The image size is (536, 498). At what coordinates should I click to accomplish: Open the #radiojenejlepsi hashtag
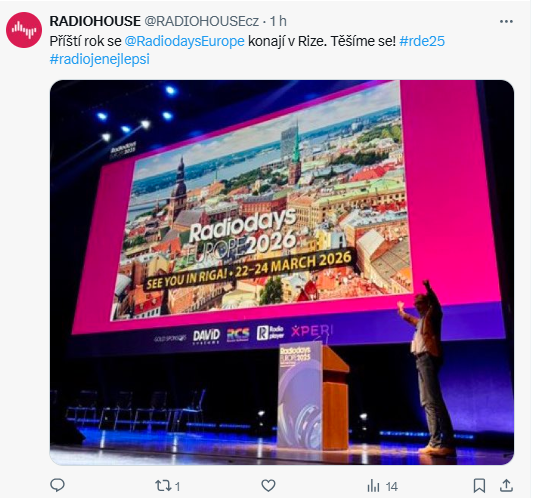[100, 59]
